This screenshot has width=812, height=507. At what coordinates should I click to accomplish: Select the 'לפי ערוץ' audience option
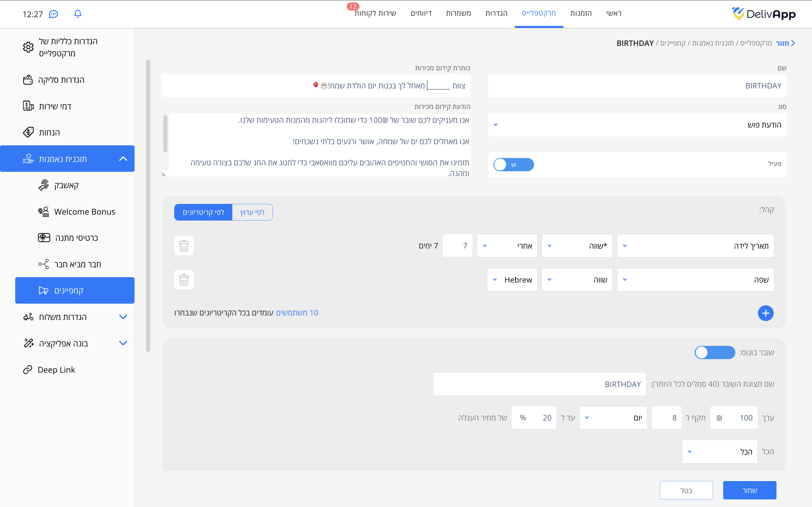click(252, 212)
